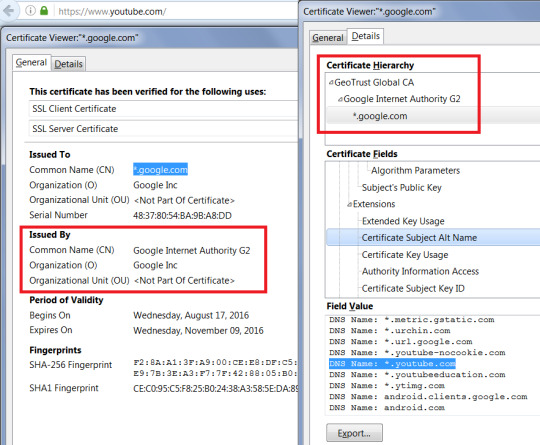Switch to General tab in left certificate viewer
The image size is (540, 445).
coord(31,63)
